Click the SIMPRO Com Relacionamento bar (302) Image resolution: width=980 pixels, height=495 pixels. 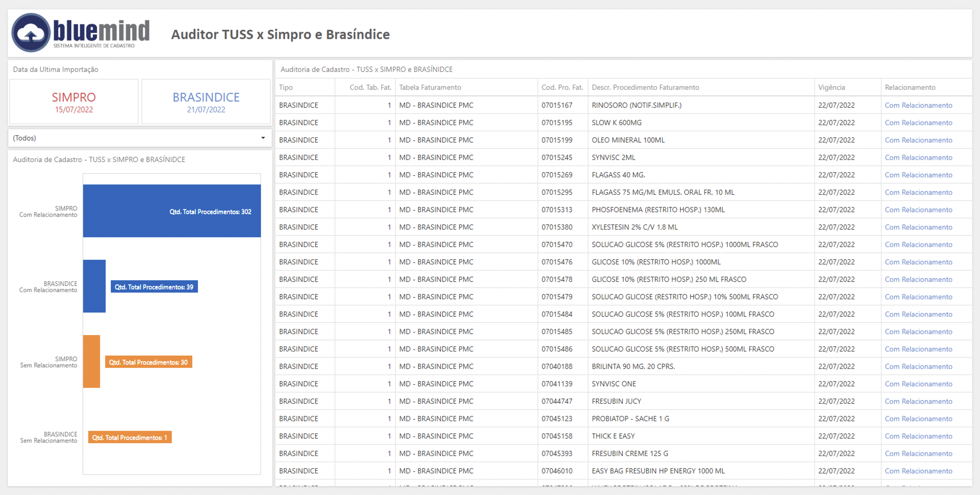pos(172,211)
